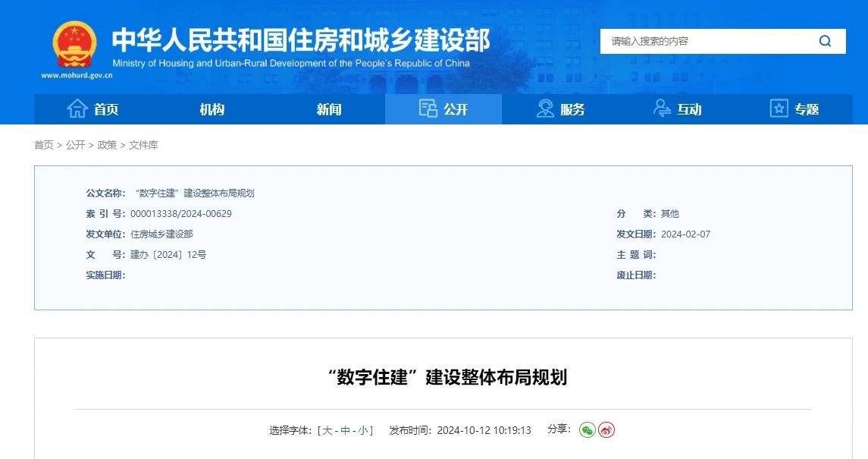Image resolution: width=868 pixels, height=459 pixels.
Task: Share the article via WeChat icon
Action: 587,430
